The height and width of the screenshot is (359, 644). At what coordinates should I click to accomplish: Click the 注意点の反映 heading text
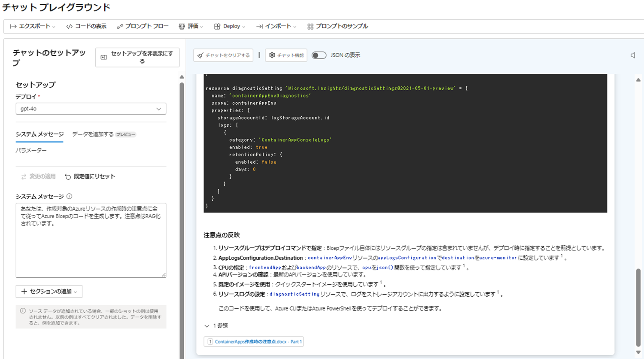222,235
